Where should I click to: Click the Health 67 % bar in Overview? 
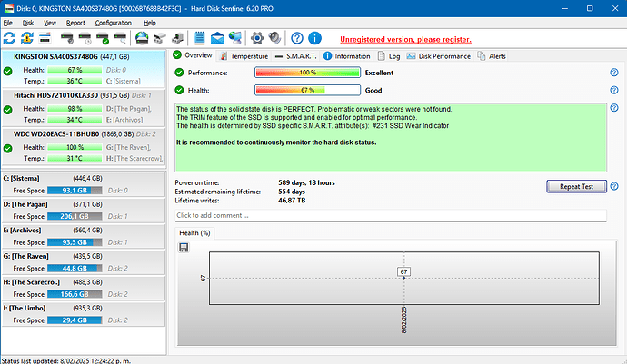pyautogui.click(x=307, y=90)
